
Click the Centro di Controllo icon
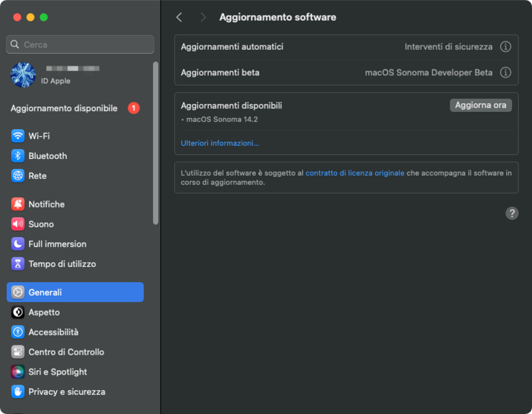coord(18,352)
